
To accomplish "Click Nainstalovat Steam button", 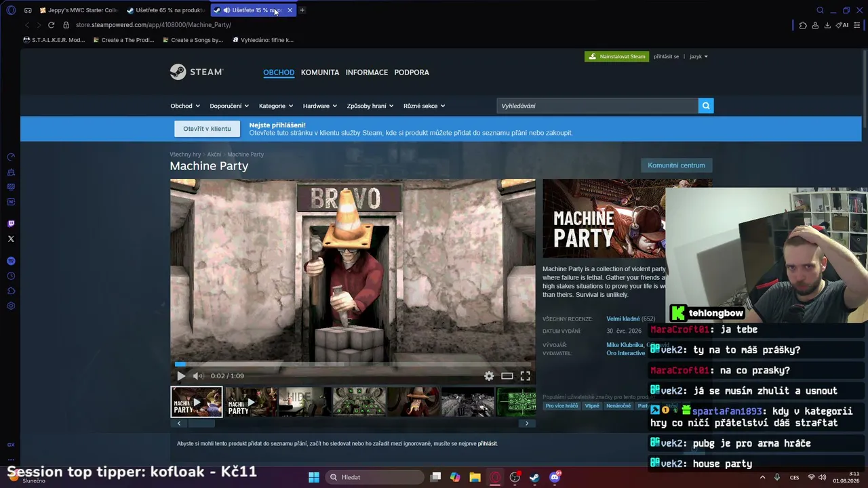I will pos(617,56).
